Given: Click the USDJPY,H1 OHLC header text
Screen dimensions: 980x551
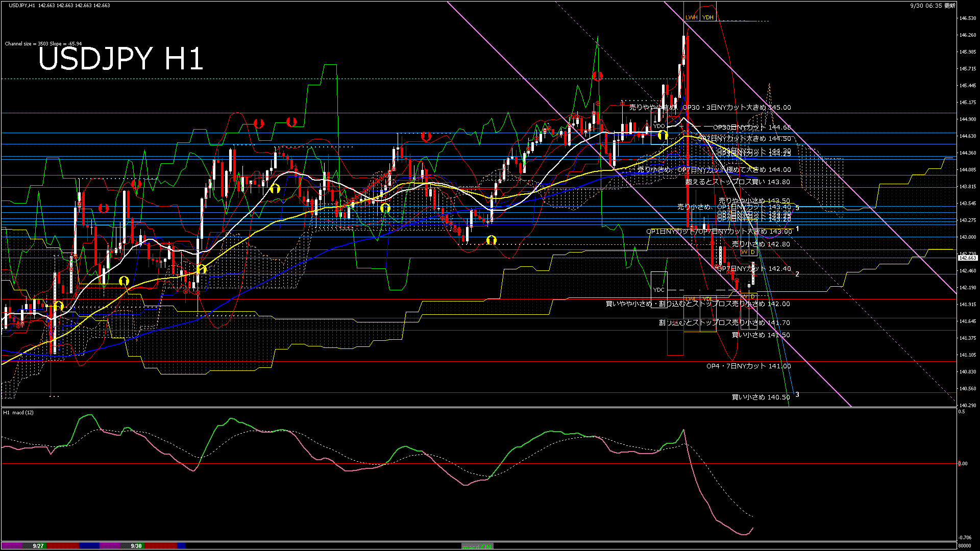Looking at the screenshot, I should coord(59,5).
